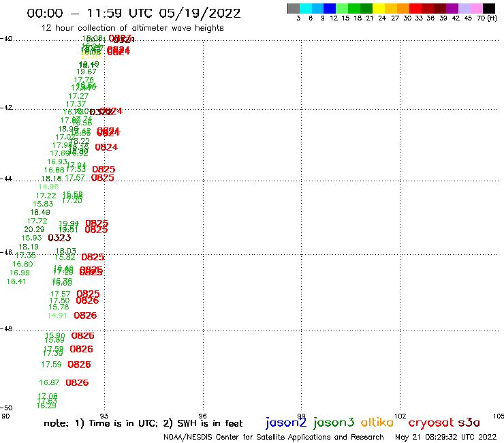Click the longitude axis label "96"
The width and height of the screenshot is (504, 443).
(202, 416)
